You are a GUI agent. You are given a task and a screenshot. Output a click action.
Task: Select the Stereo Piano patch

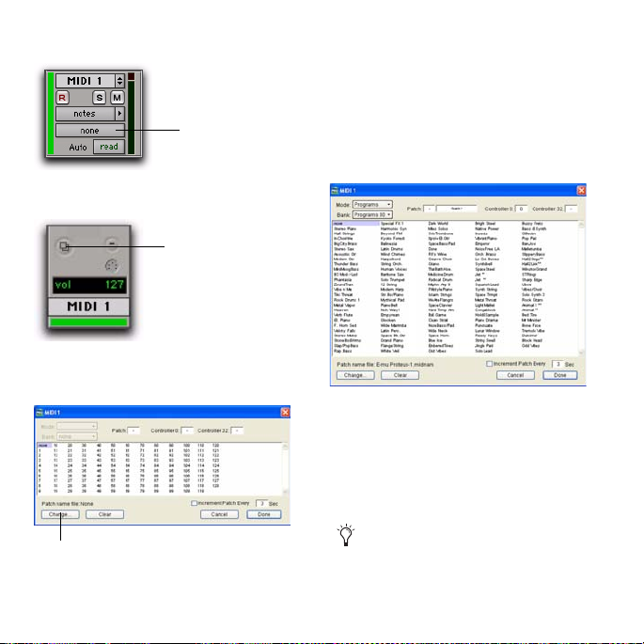(x=345, y=228)
